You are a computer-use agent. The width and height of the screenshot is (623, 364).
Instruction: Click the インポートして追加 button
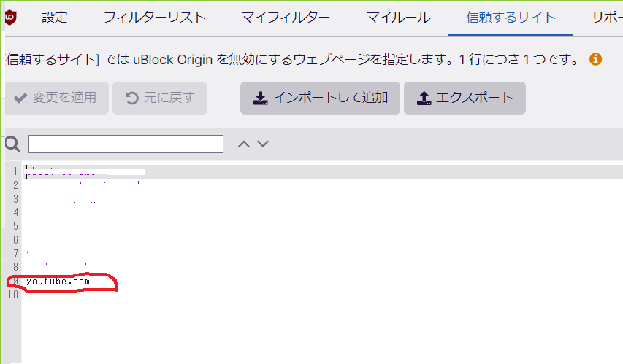pos(320,98)
